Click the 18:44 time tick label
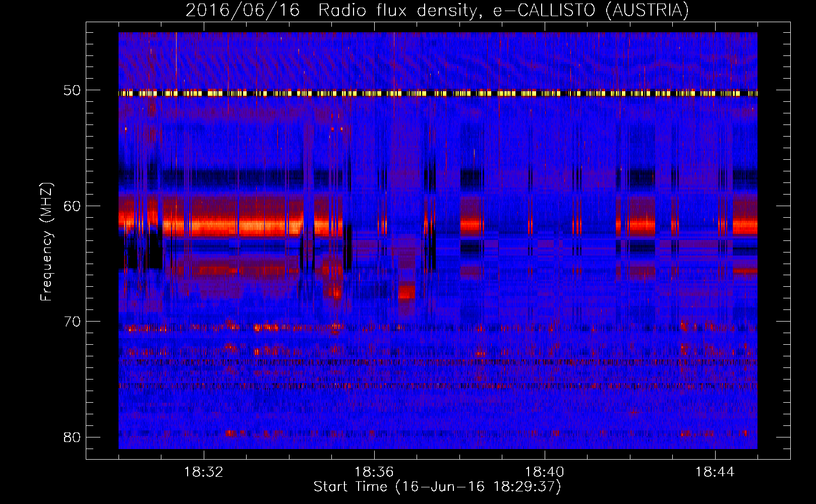The image size is (816, 504). [715, 472]
